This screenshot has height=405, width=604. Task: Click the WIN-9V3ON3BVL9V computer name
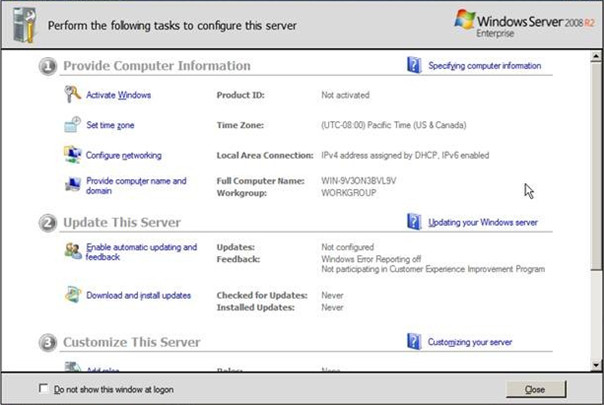tap(359, 181)
